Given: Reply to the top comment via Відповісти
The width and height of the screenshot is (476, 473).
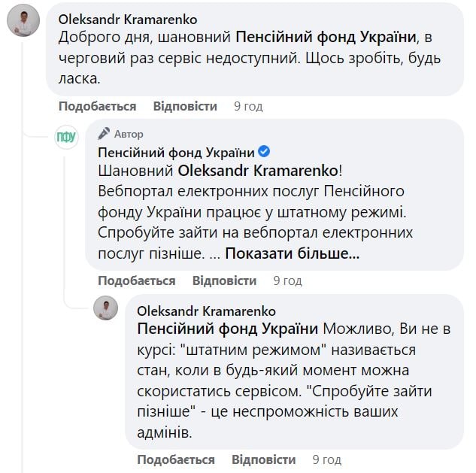Looking at the screenshot, I should 185,107.
